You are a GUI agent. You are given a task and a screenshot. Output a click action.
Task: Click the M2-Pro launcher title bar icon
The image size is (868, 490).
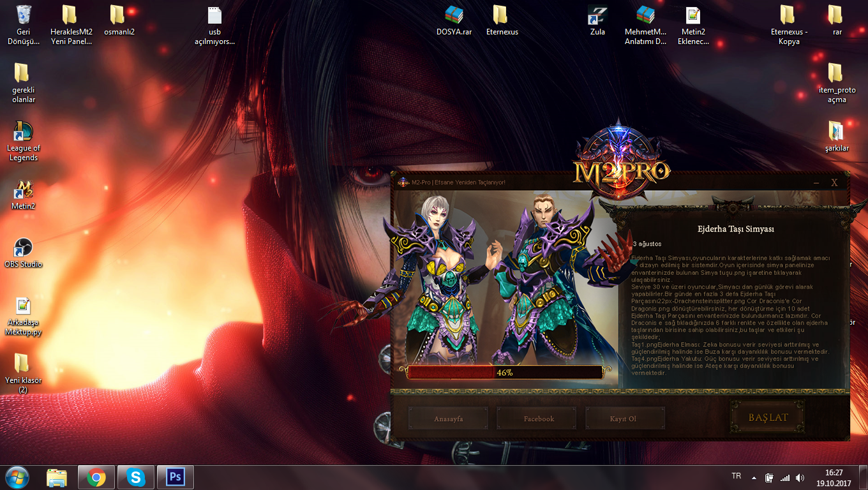[x=403, y=182]
